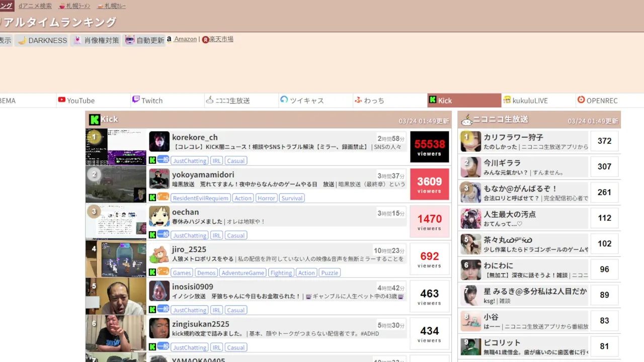
Task: Click the Kick icon under korekore_ch avatar
Action: point(152,160)
